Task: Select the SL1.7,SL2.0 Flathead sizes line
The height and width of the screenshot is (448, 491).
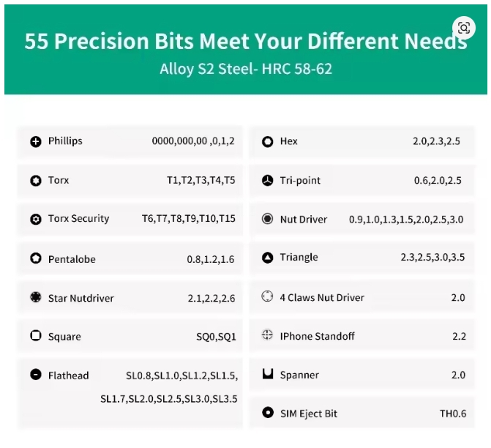Action: (x=169, y=399)
